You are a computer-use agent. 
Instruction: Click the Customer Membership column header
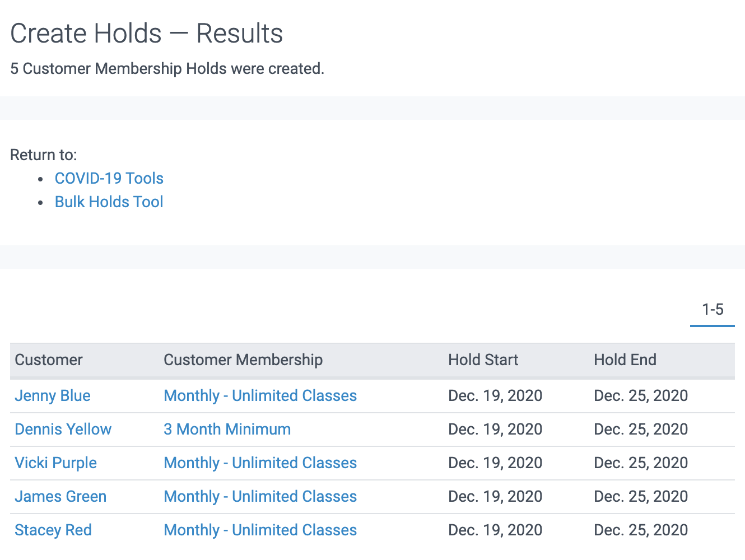pyautogui.click(x=243, y=360)
